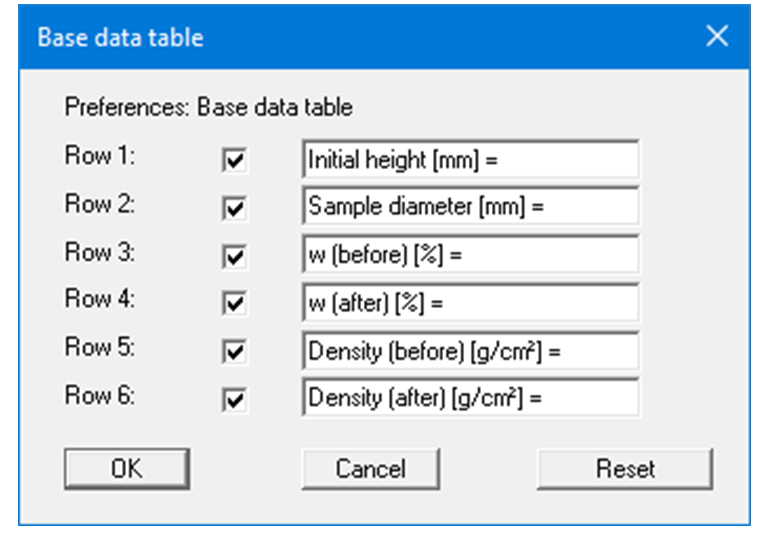Click the Density (before) input field
778x538 pixels.
tap(470, 351)
